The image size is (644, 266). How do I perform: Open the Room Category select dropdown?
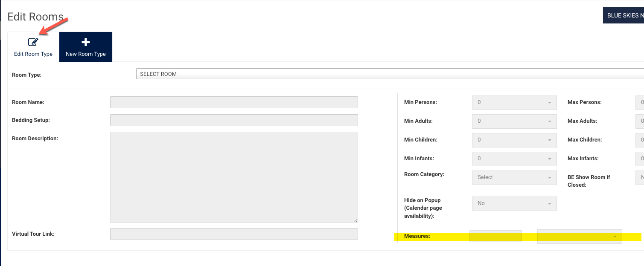coord(514,177)
